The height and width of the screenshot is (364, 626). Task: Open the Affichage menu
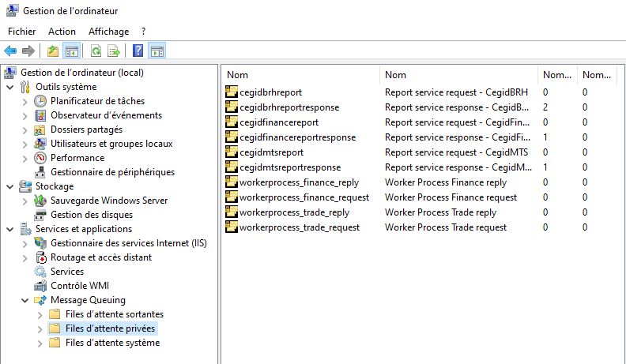tap(108, 31)
